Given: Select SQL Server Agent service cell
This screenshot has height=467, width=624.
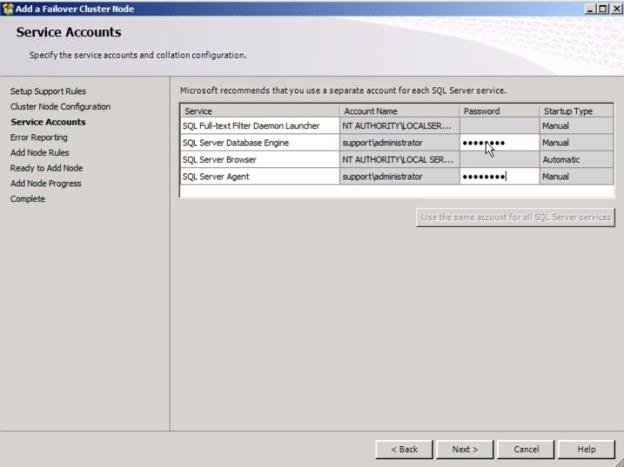Looking at the screenshot, I should coord(259,176).
